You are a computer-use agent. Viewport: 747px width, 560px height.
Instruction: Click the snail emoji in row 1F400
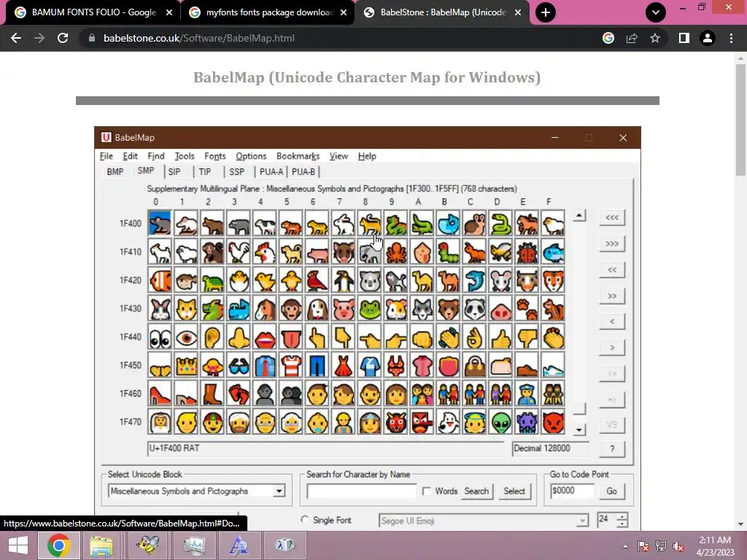pos(474,223)
